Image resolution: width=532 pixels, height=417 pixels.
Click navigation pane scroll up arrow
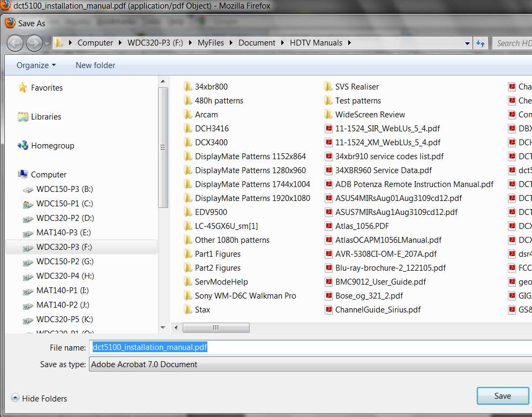(x=163, y=81)
